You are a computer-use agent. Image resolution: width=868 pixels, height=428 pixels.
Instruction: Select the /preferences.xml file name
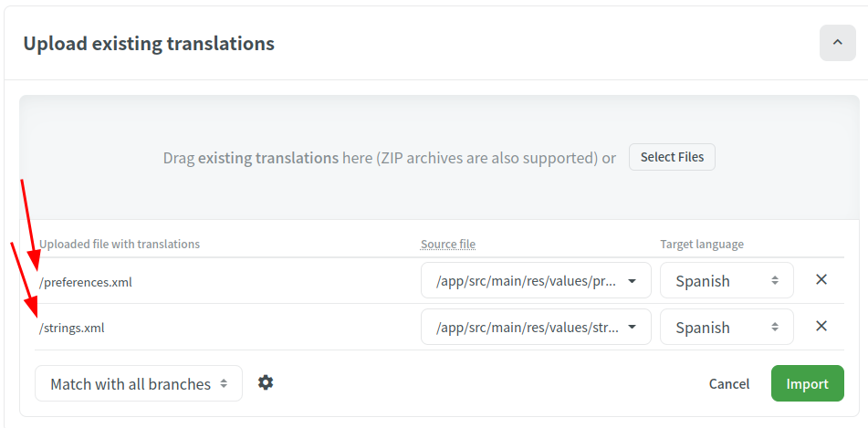(85, 282)
